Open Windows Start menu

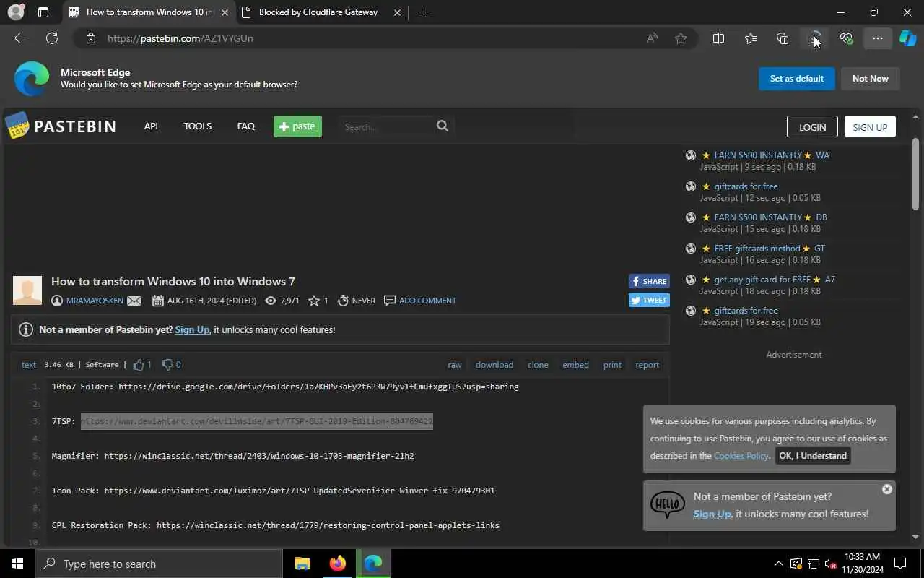(17, 564)
